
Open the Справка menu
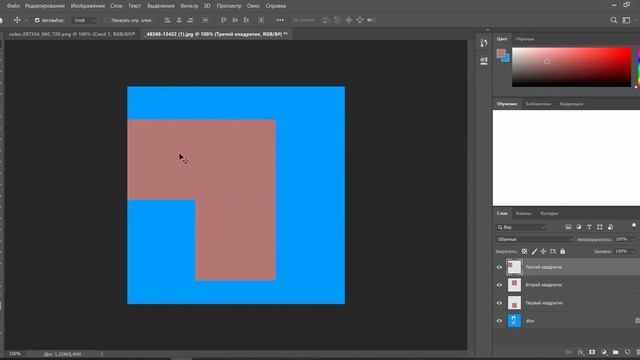[276, 6]
